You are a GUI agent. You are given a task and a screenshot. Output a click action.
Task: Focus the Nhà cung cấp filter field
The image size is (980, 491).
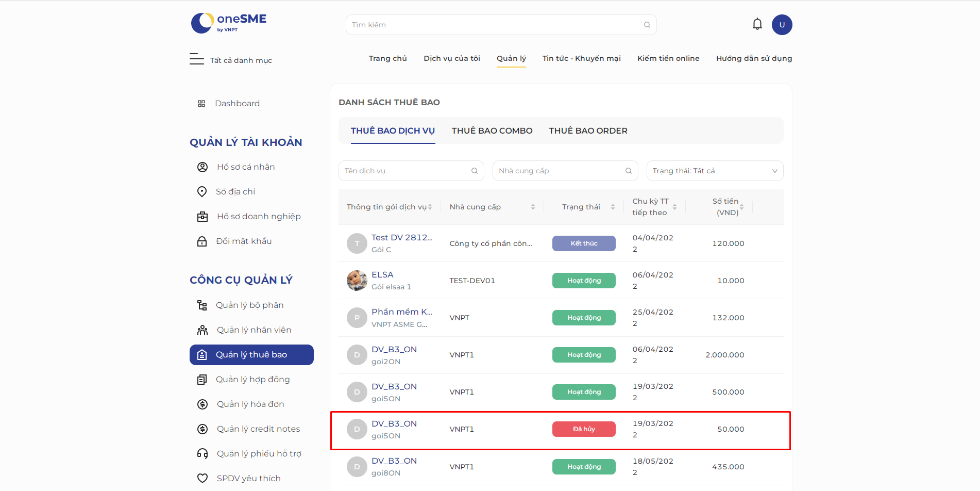coord(565,171)
